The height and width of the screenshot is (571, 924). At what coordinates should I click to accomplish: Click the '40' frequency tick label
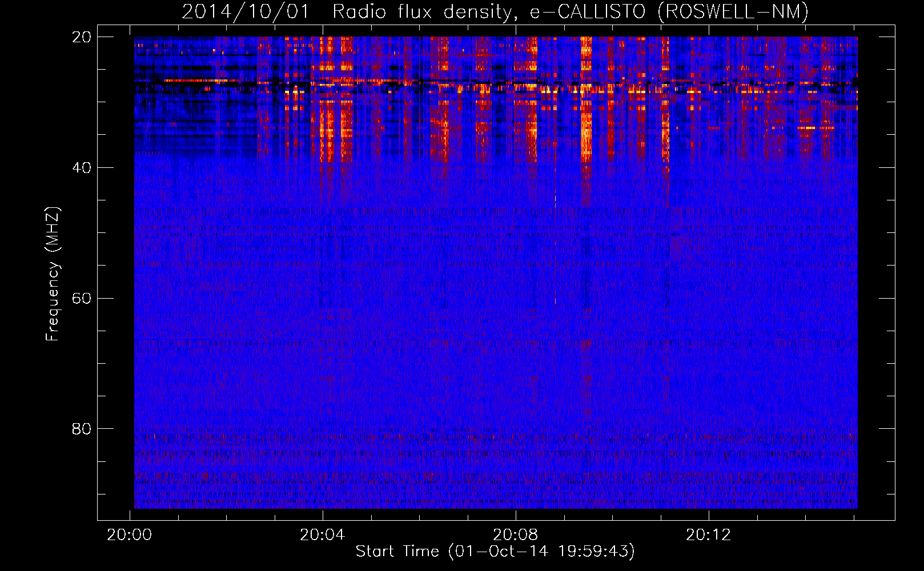(x=81, y=168)
